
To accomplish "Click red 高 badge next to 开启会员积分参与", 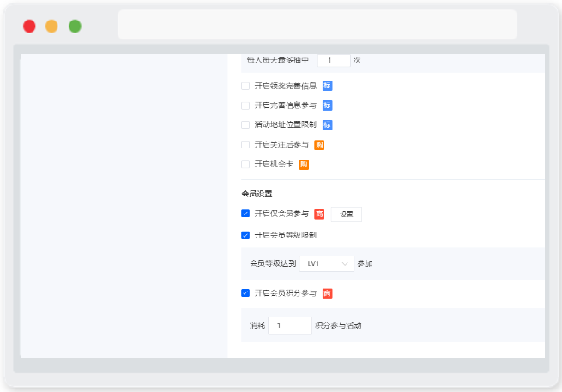I will pos(327,293).
